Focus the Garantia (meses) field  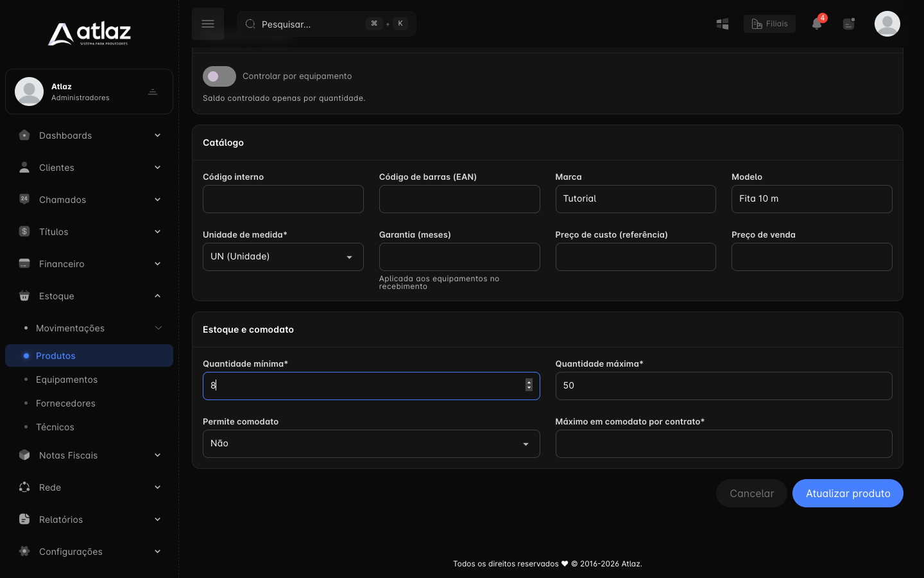pyautogui.click(x=459, y=257)
